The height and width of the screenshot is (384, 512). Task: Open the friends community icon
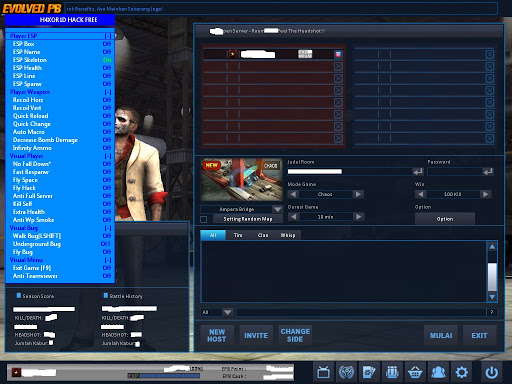click(x=438, y=372)
